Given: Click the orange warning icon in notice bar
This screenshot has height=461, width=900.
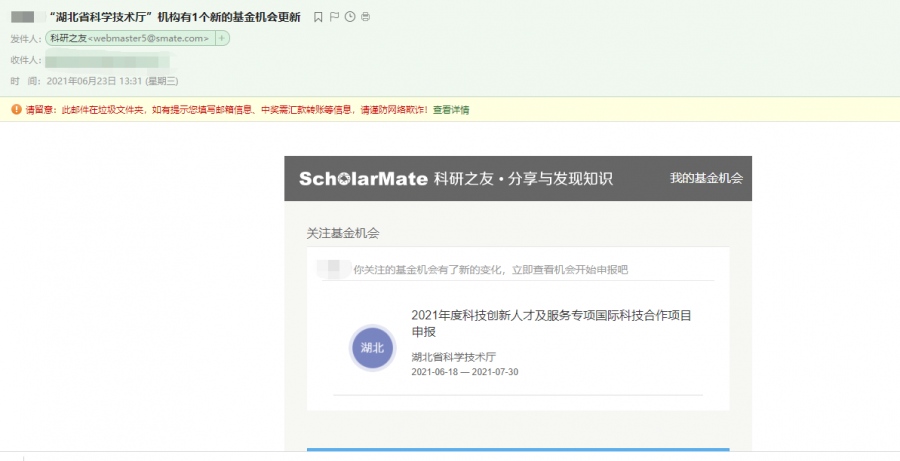Looking at the screenshot, I should pos(17,109).
